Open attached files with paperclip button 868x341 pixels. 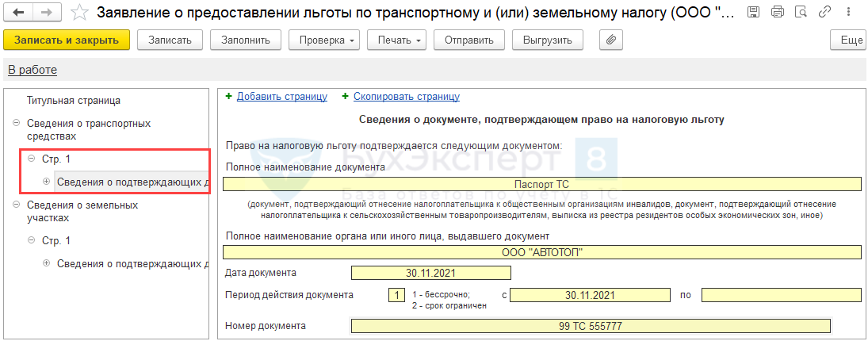[x=610, y=40]
